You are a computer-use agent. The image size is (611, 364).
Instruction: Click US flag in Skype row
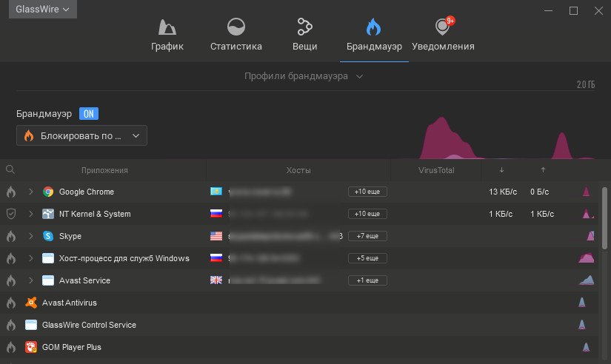216,236
